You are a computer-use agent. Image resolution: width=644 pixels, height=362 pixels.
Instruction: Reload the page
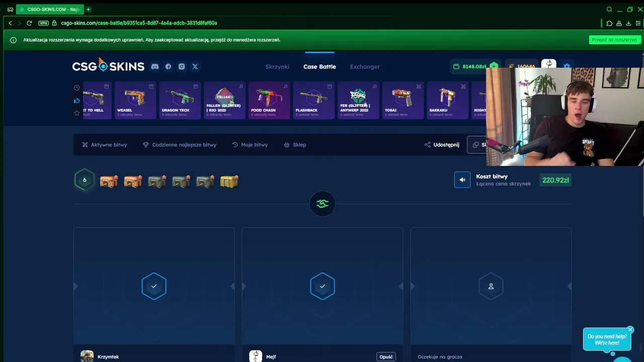click(29, 23)
